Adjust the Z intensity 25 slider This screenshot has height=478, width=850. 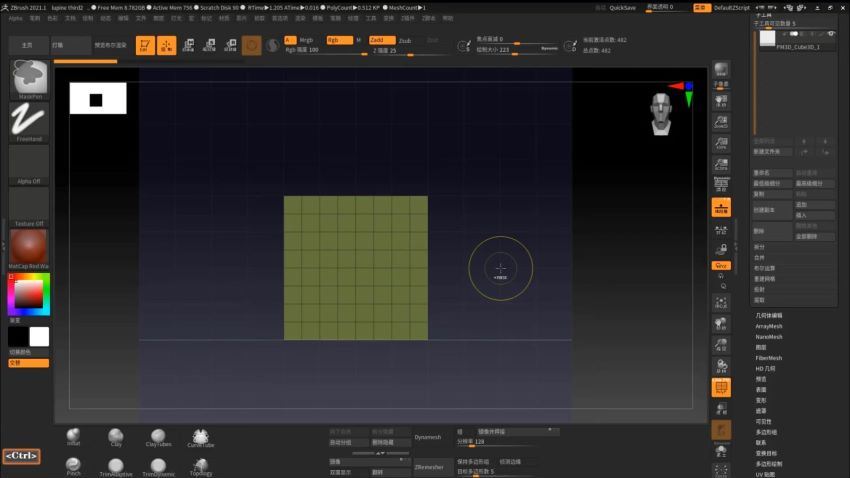[410, 50]
